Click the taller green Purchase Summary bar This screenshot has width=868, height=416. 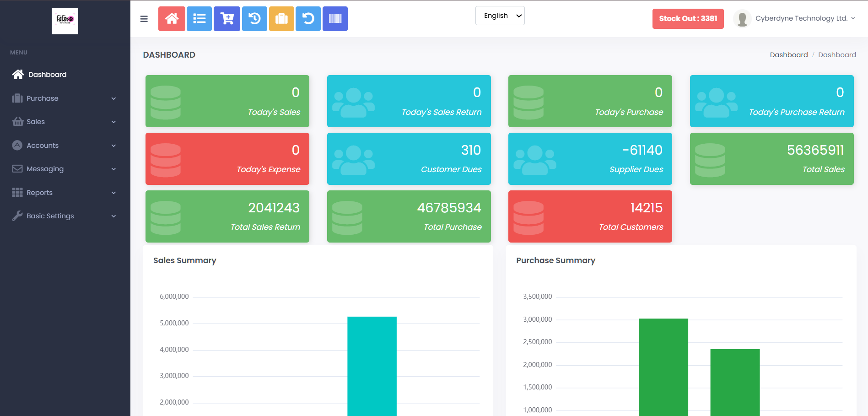[663, 367]
